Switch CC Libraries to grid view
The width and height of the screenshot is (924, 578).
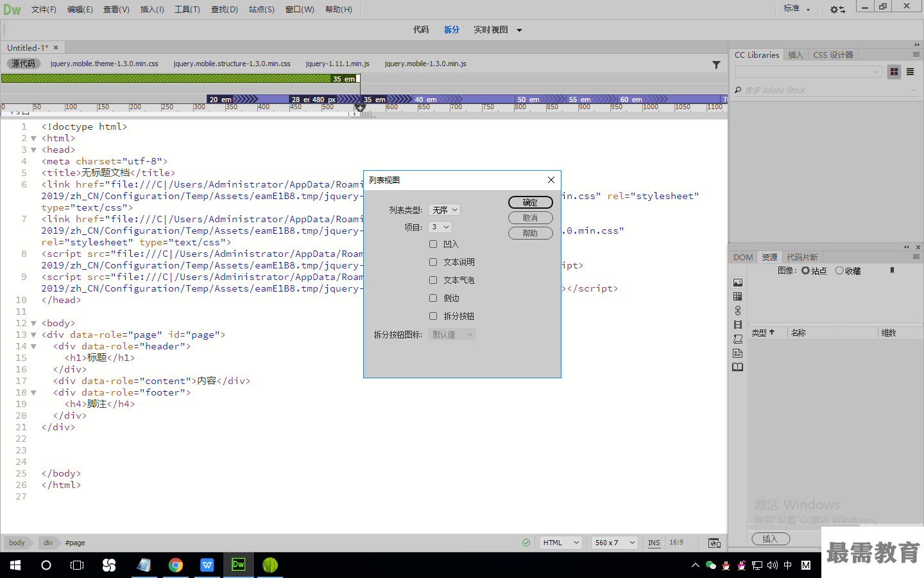[894, 72]
